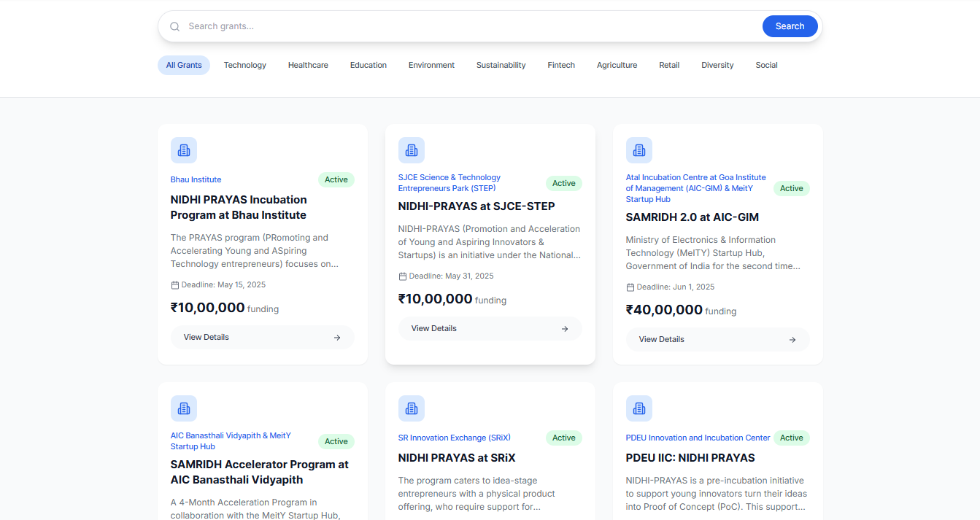
Task: Click the Active badge on AIC-GIM card
Action: [x=792, y=189]
